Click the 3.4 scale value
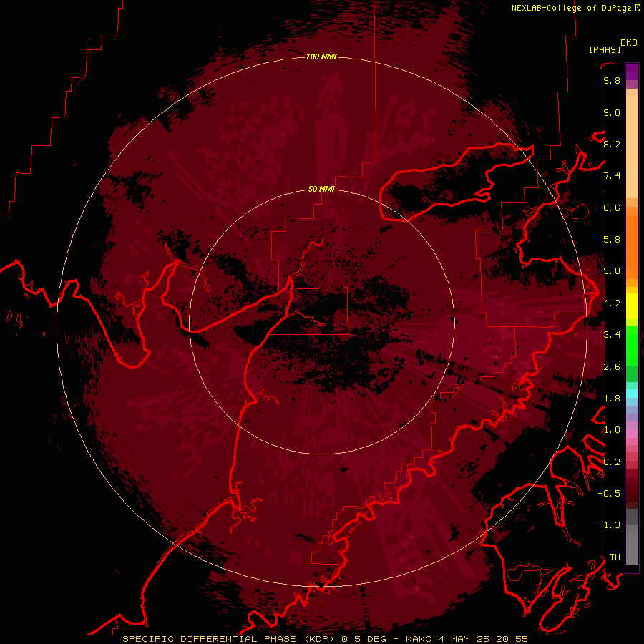Viewport: 644px width, 644px height. (612, 335)
